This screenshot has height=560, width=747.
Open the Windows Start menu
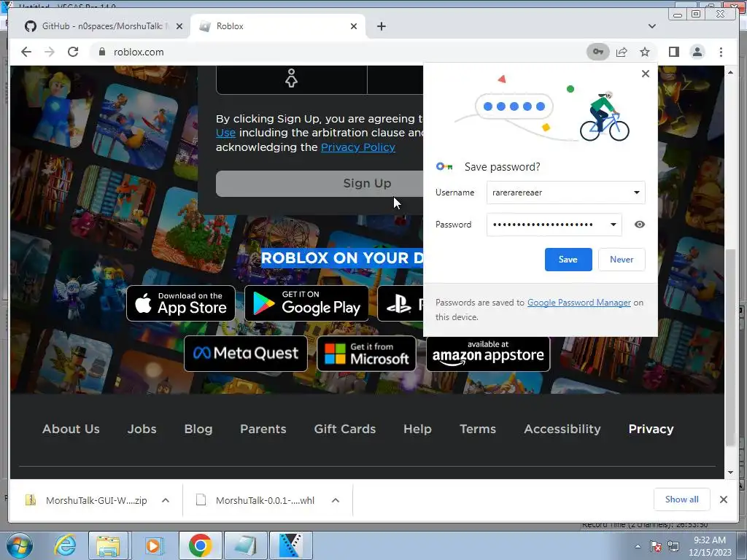[20, 545]
